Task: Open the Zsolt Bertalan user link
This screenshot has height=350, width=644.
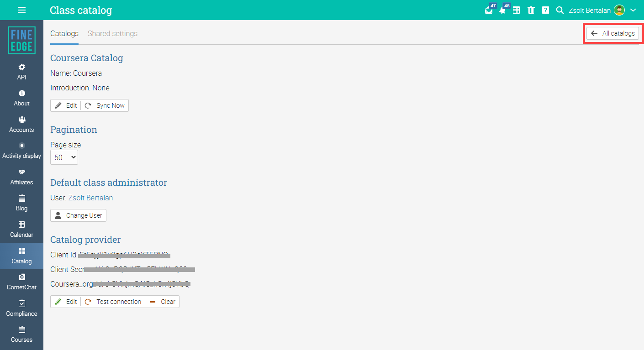Action: click(x=90, y=198)
